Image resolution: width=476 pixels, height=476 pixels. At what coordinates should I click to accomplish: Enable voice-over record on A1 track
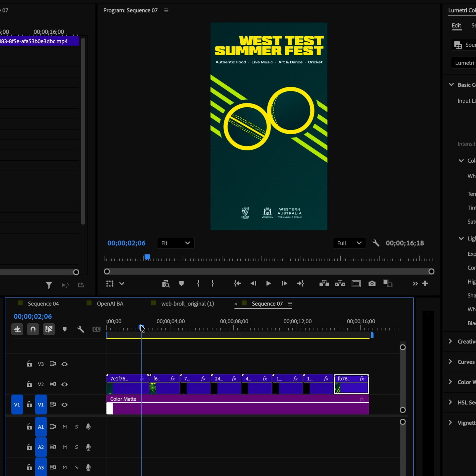point(88,427)
